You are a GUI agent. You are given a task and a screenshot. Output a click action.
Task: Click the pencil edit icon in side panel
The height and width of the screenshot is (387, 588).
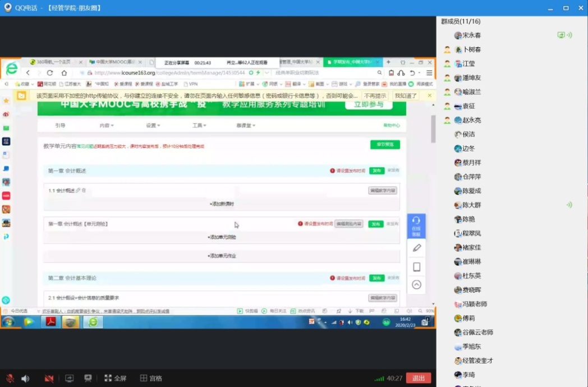click(416, 247)
